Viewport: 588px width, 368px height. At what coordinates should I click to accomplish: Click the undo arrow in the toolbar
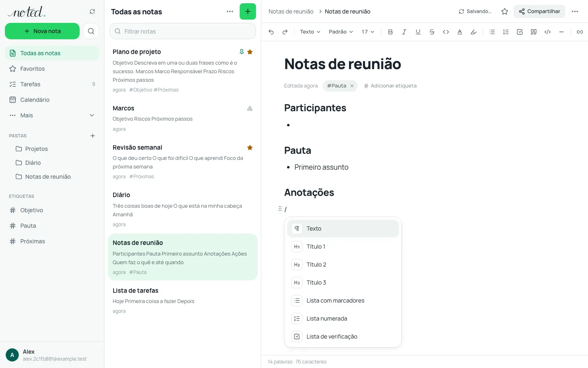tap(271, 32)
